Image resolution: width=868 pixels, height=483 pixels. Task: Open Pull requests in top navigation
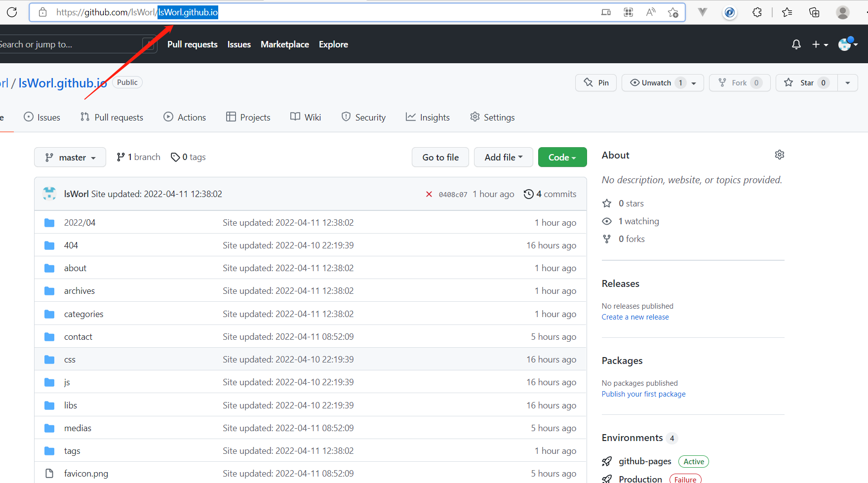(193, 44)
